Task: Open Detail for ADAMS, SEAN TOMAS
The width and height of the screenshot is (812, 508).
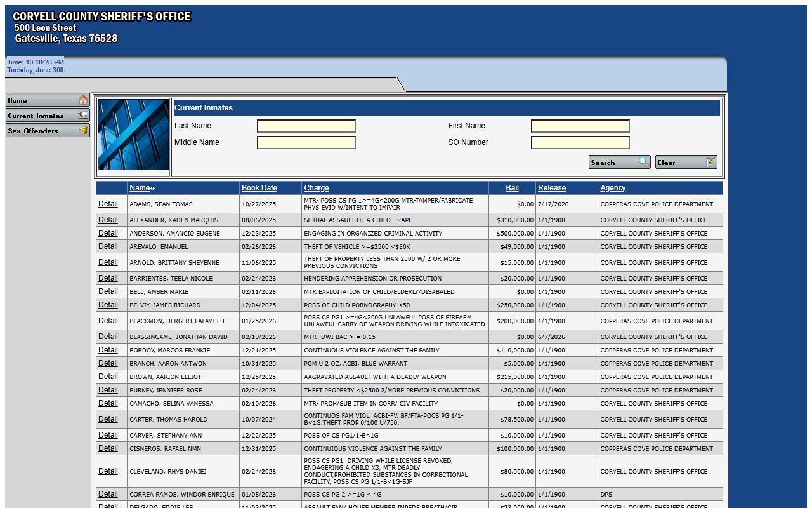Action: [x=108, y=204]
